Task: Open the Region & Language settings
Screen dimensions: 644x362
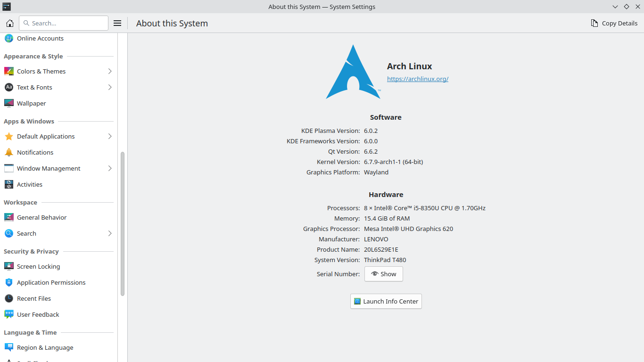Action: pos(45,347)
